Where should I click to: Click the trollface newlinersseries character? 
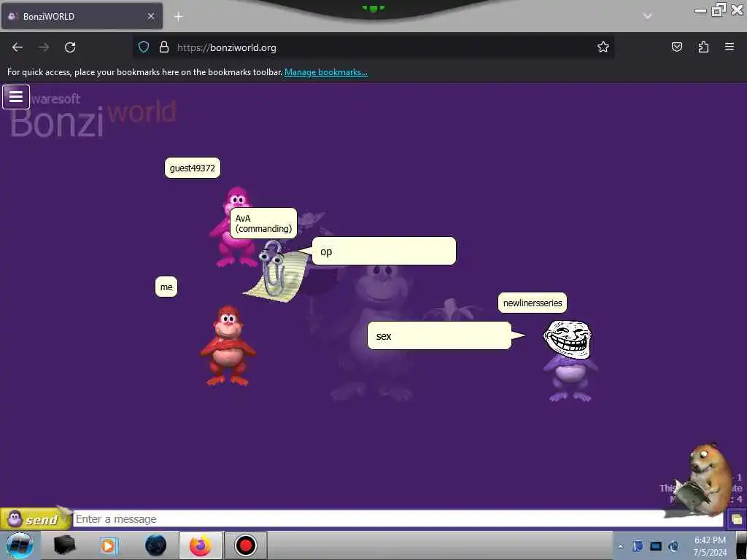[x=569, y=359]
